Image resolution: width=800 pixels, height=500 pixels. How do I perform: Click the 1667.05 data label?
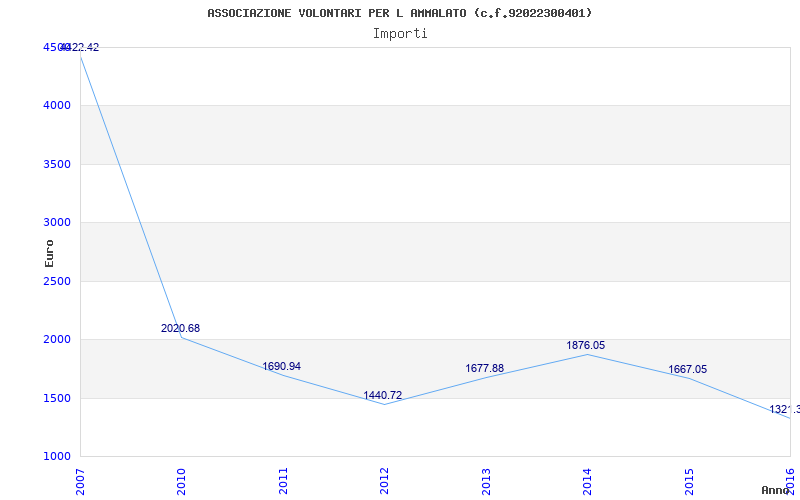coord(688,369)
